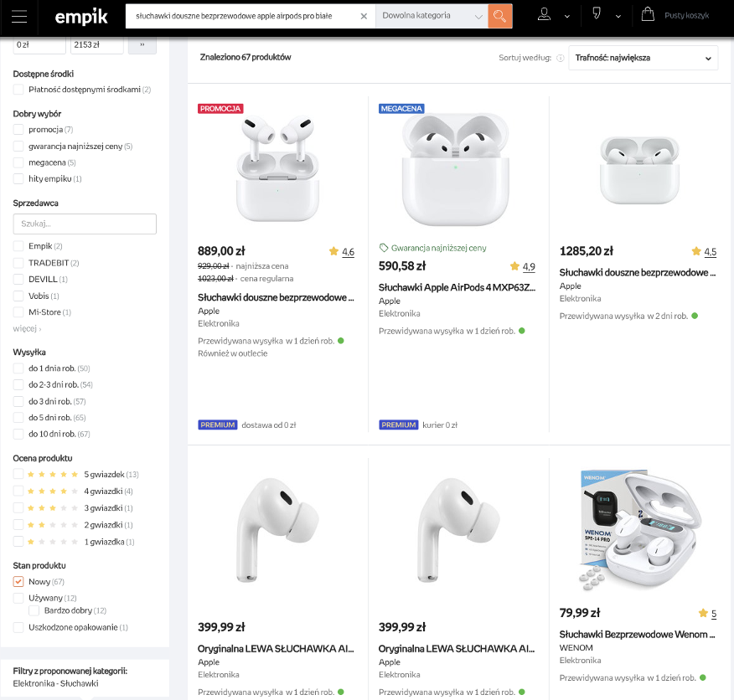Tick the 5 gwiazdek rating filter

coord(18,475)
